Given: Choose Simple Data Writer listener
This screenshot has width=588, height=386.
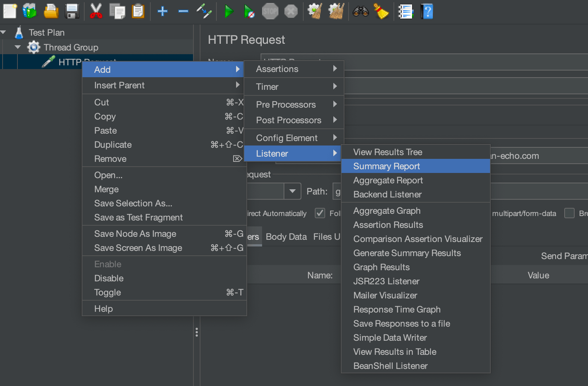Looking at the screenshot, I should pos(416,338).
